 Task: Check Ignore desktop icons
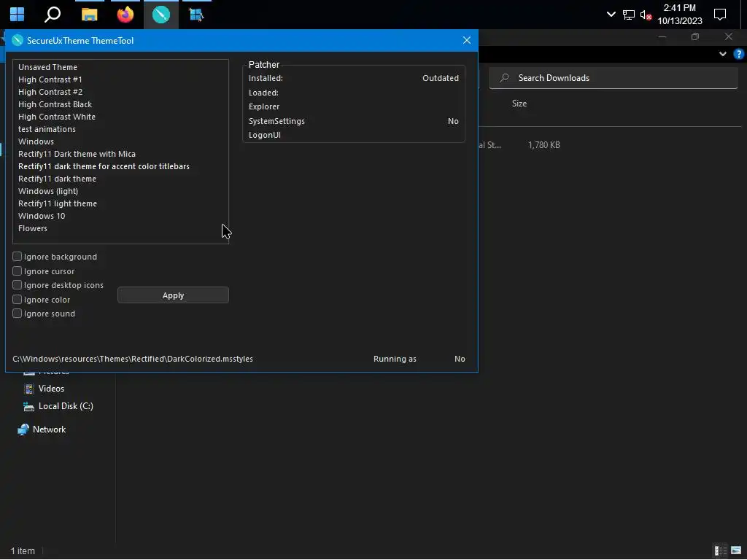[18, 285]
